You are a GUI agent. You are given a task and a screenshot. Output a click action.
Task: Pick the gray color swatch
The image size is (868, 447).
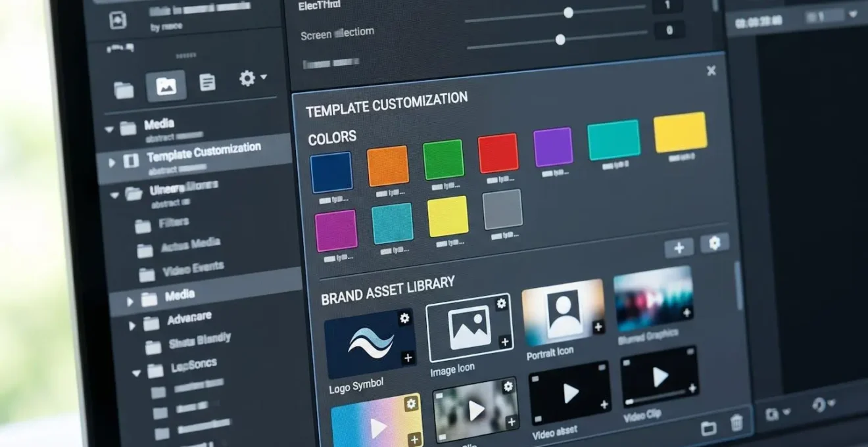click(x=502, y=210)
